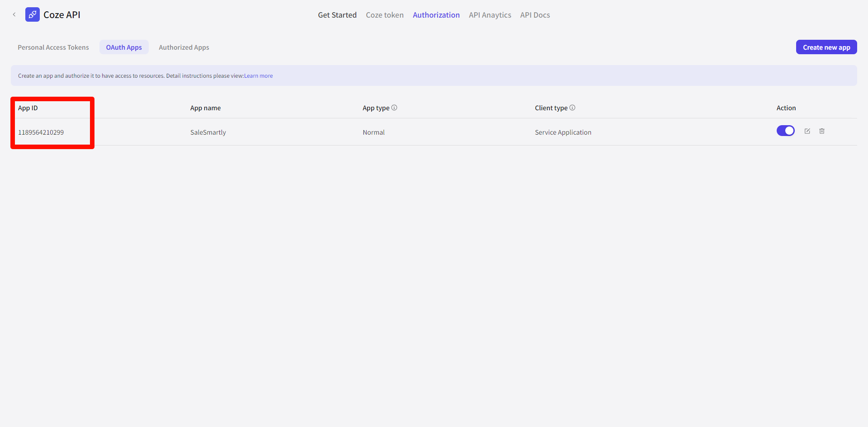Click the App type info icon

point(394,108)
